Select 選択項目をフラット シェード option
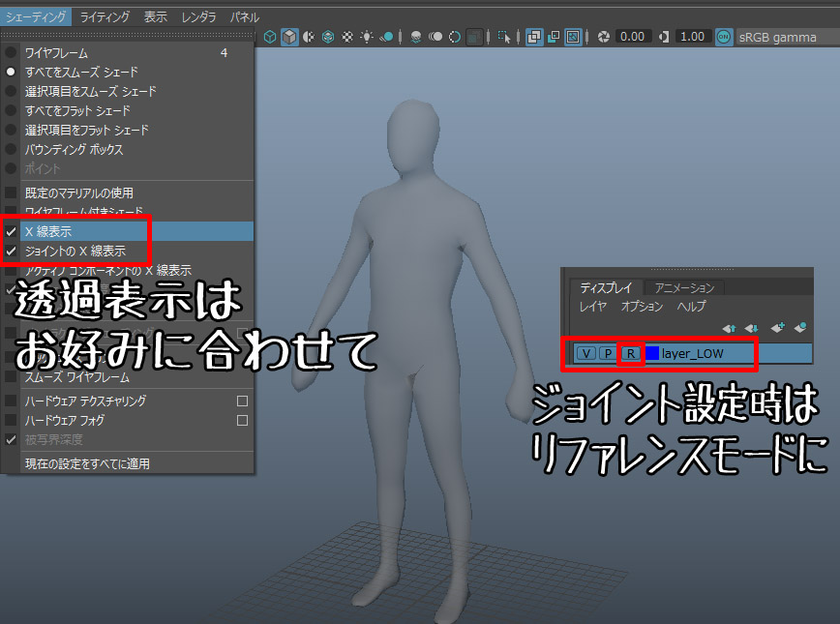This screenshot has width=840, height=624. [x=128, y=131]
